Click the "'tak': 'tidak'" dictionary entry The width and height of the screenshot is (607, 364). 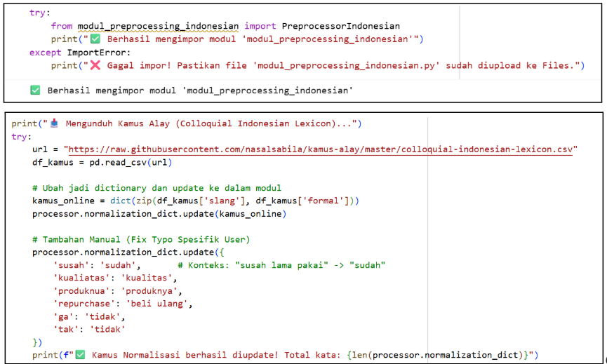(89, 329)
